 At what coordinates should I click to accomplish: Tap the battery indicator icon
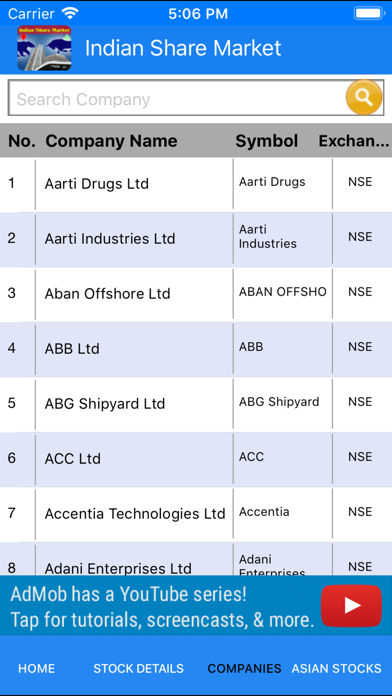[368, 13]
